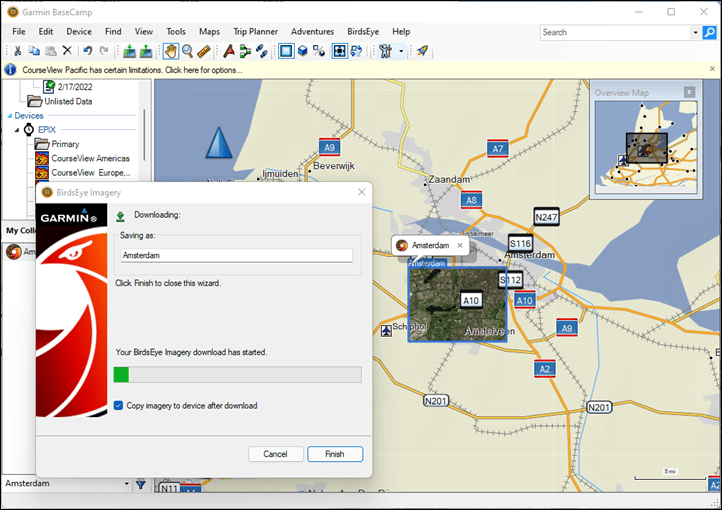This screenshot has height=510, width=722.
Task: Close the BirdsEye Imagery dialog
Action: point(361,192)
